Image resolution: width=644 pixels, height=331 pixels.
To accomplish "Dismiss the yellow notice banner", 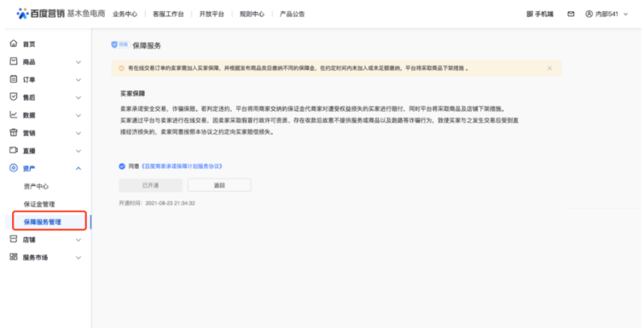I will [x=550, y=68].
